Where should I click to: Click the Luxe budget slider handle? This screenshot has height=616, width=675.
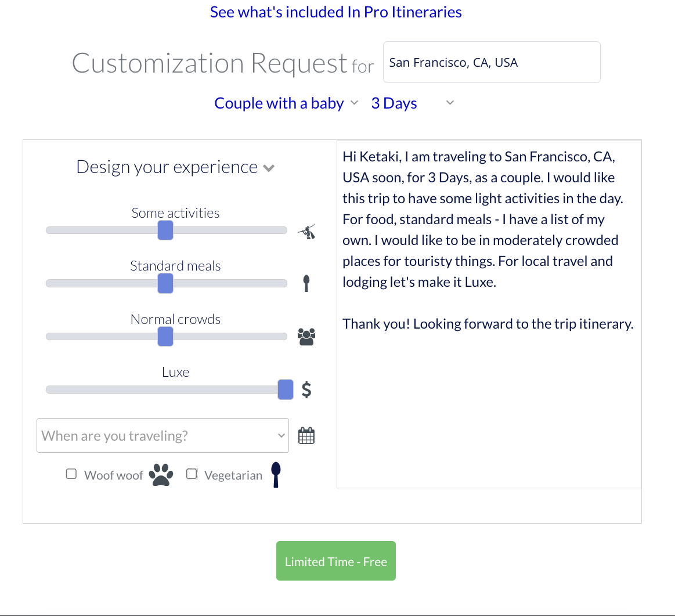click(285, 390)
